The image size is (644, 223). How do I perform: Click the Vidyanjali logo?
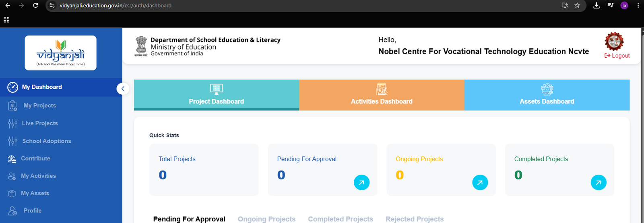[60, 53]
